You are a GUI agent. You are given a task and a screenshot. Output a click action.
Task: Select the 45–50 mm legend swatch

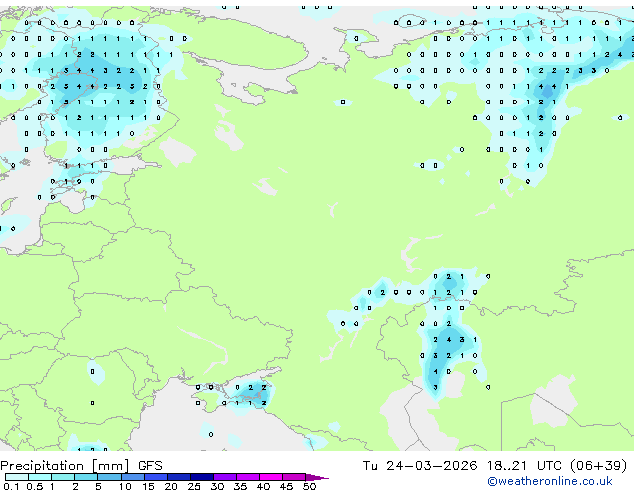click(x=294, y=477)
